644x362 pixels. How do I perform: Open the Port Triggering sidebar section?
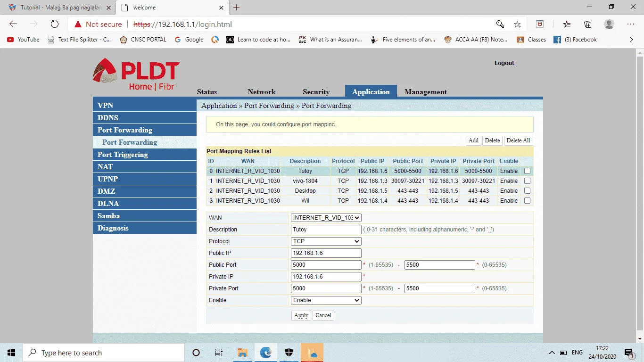tap(145, 155)
